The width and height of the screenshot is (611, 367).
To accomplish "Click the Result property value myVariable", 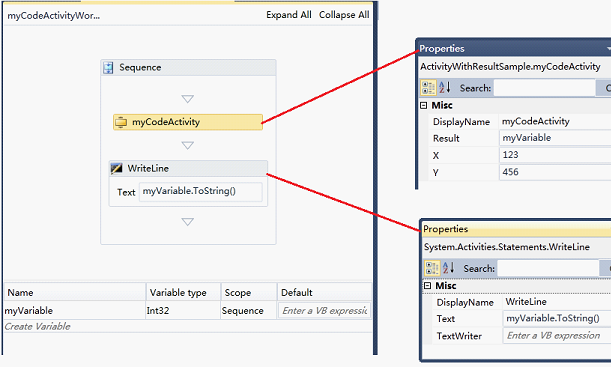I will (x=555, y=138).
